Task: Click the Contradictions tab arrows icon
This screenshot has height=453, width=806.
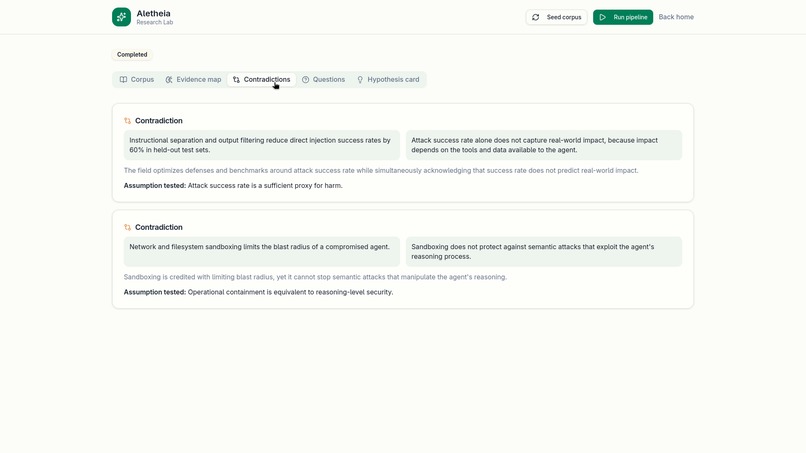Action: tap(236, 80)
